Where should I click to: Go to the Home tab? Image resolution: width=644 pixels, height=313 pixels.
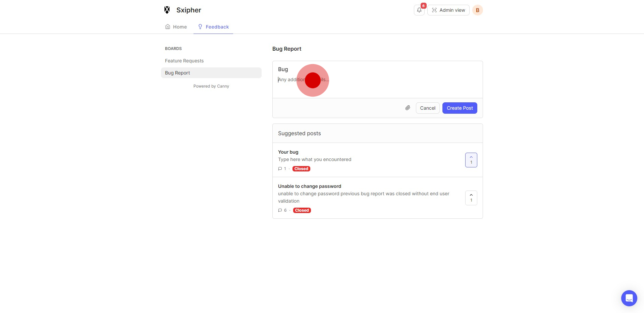(x=176, y=27)
